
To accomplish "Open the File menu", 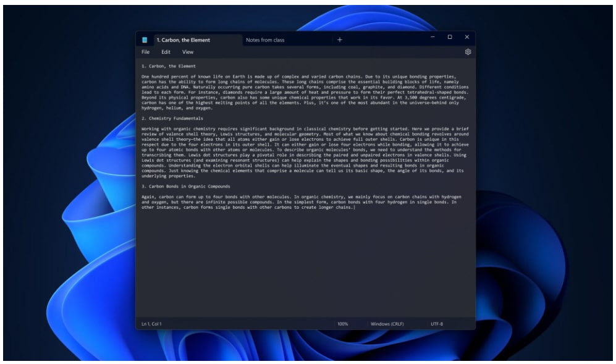I will point(145,53).
